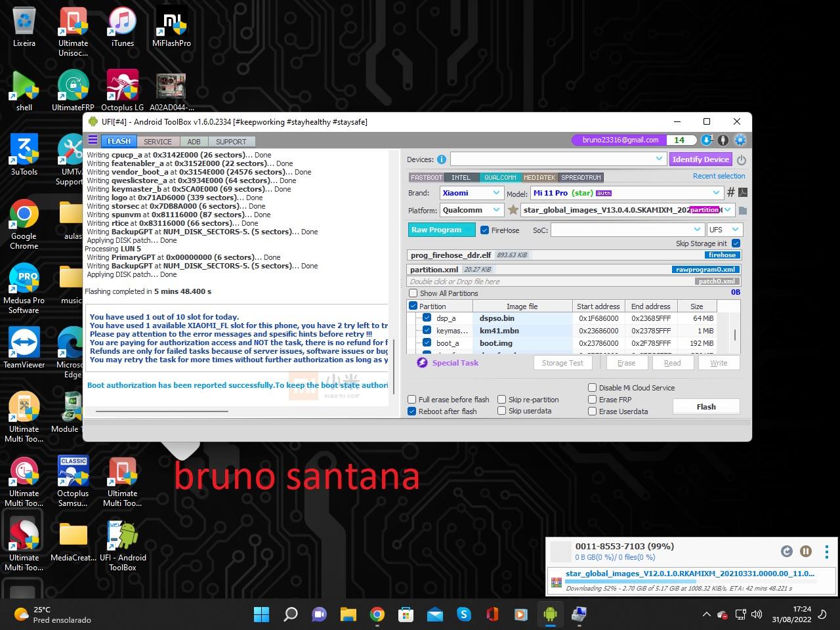This screenshot has width=840, height=630.
Task: Select the FASTBOOT platform tab
Action: coord(426,177)
